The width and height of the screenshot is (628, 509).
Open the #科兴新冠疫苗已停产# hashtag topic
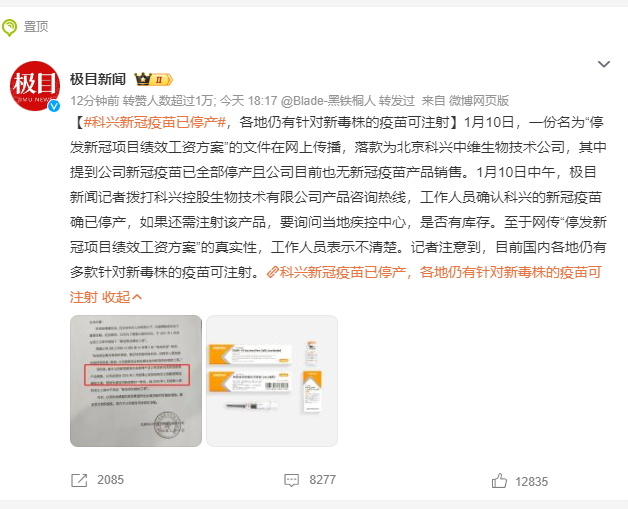(155, 122)
